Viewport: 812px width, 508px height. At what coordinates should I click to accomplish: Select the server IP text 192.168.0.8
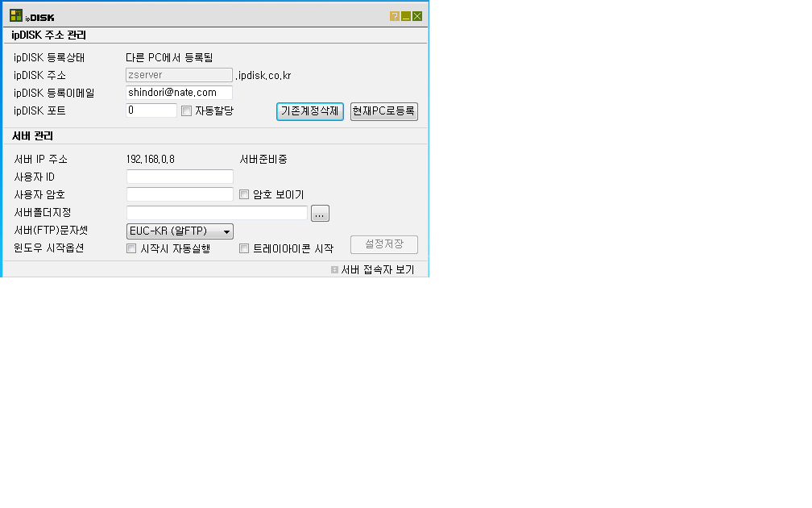point(150,159)
